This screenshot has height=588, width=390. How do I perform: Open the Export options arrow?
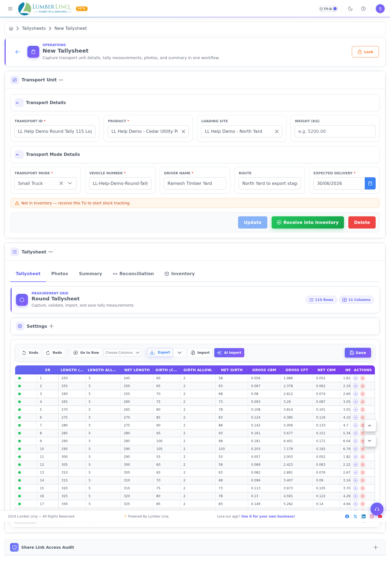point(180,353)
